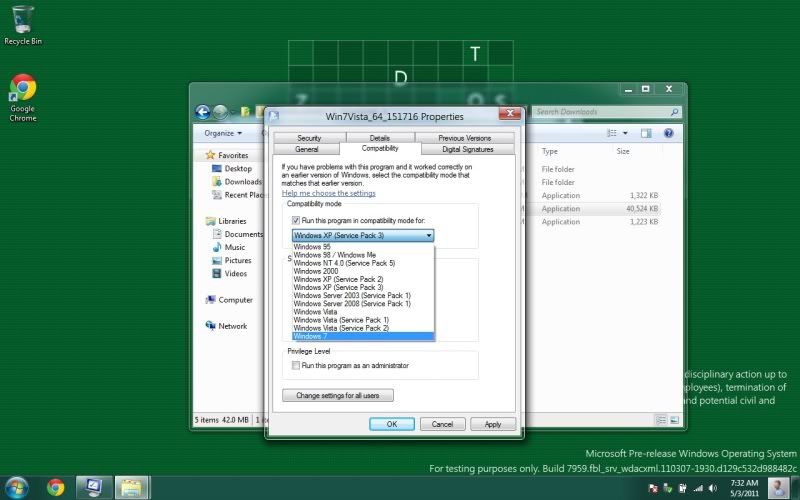Go forward in the Explorer window
The image size is (800, 500).
tap(220, 112)
